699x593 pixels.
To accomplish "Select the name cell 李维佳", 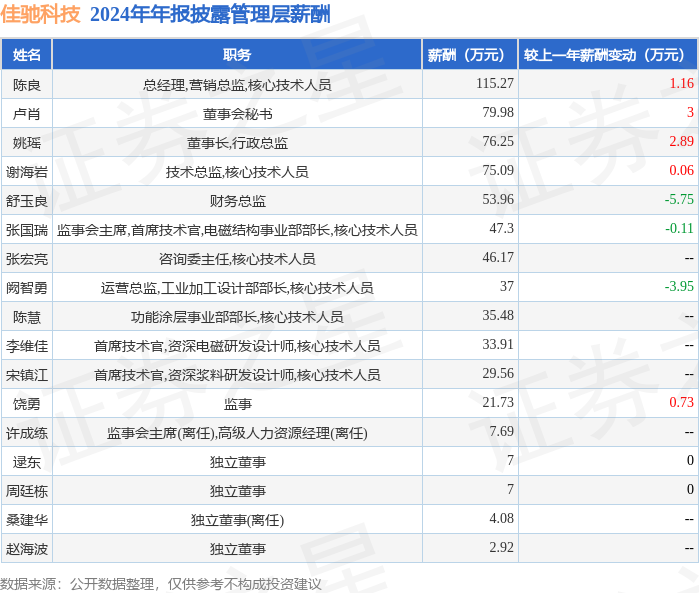I will [27, 346].
